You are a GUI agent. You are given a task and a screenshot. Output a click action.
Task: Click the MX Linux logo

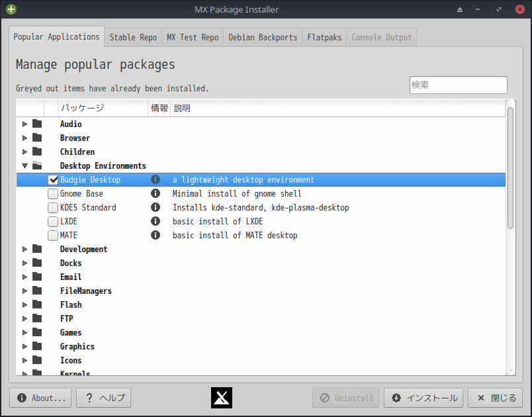click(x=222, y=398)
